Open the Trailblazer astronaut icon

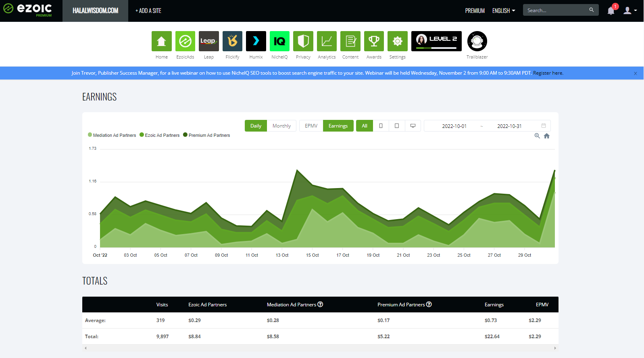[x=477, y=41]
